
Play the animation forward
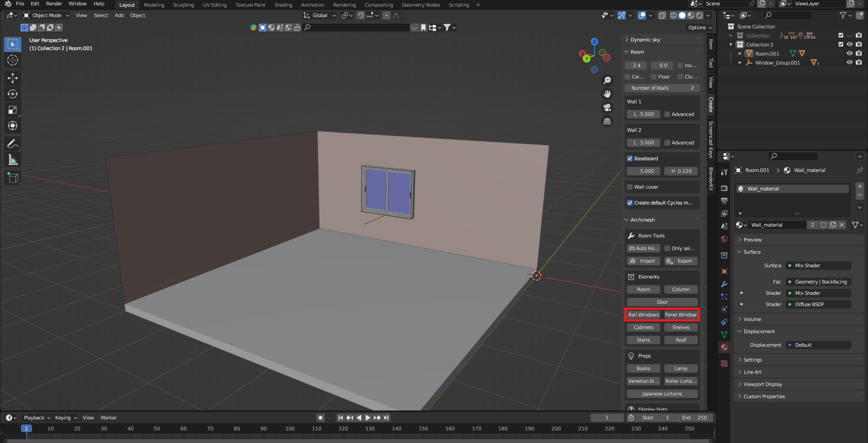tap(368, 418)
